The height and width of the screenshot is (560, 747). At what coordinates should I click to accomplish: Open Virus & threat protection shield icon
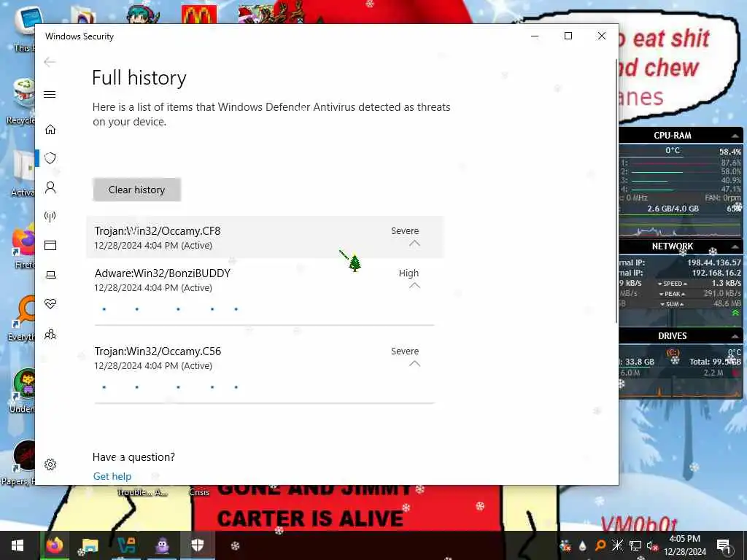[50, 158]
